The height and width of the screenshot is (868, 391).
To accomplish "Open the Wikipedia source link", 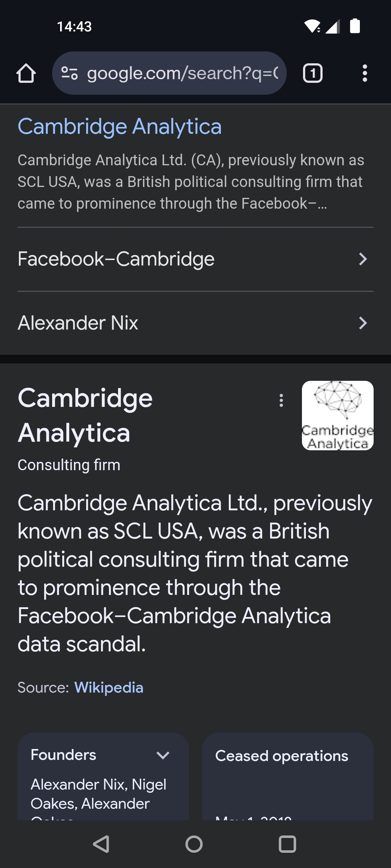I will point(109,688).
